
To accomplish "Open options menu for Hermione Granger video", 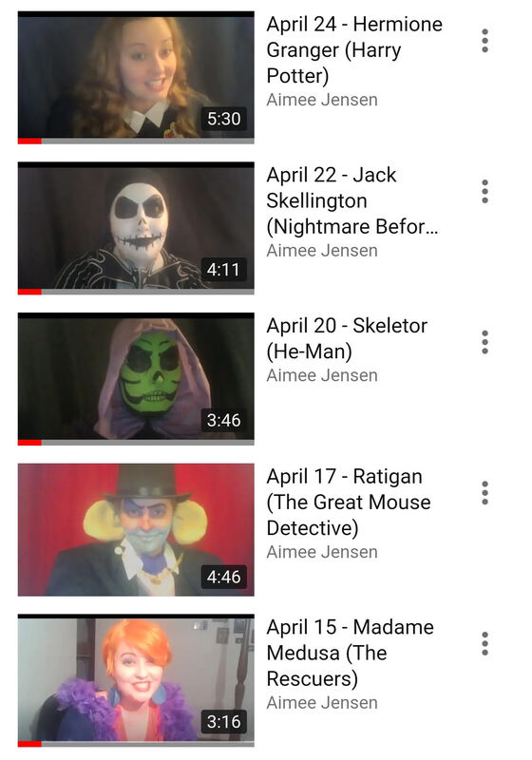I will click(484, 41).
